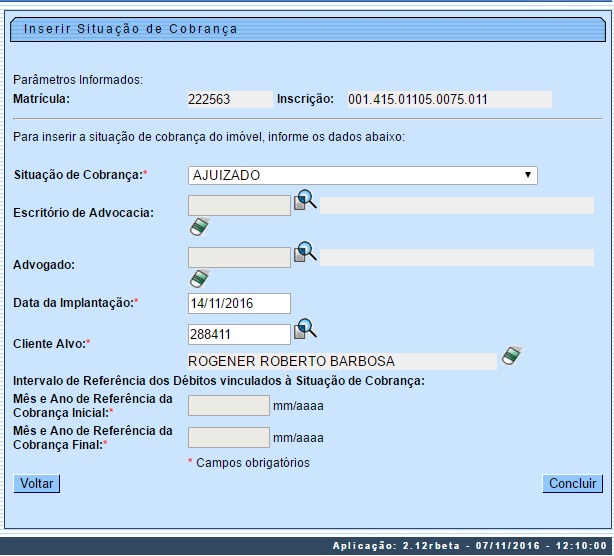The width and height of the screenshot is (614, 556).
Task: Erase the Advogado field using eraser icon
Action: 200,277
